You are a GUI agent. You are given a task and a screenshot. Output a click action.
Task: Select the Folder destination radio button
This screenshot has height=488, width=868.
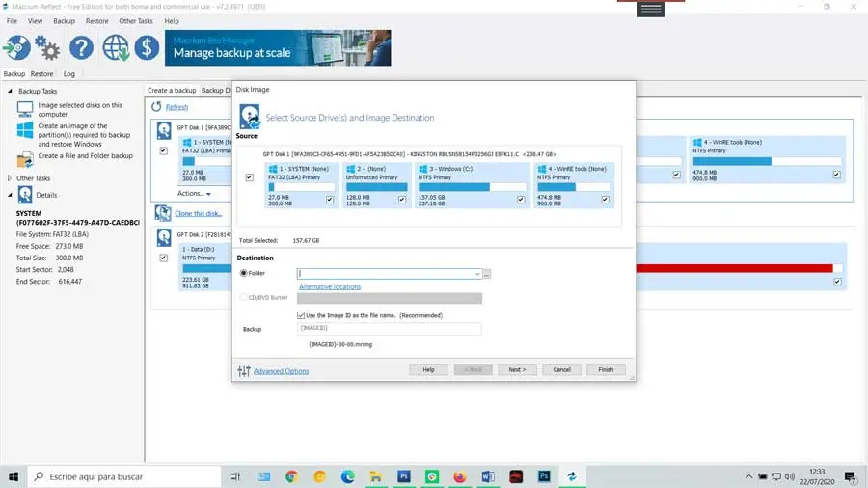[x=244, y=273]
